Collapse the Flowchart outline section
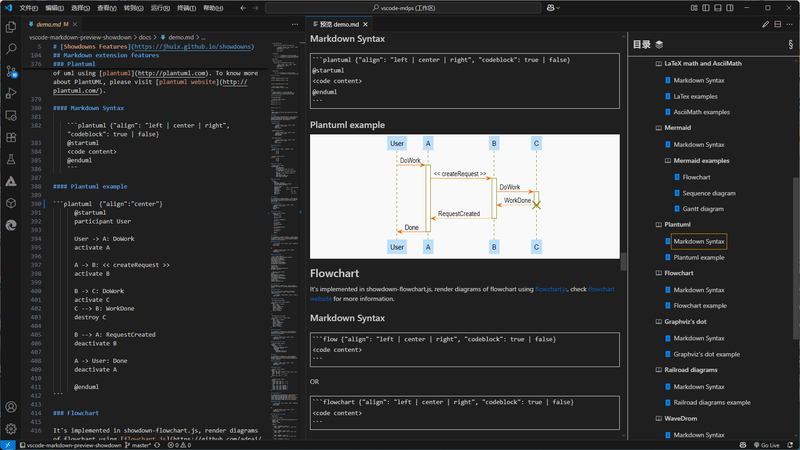 pyautogui.click(x=659, y=273)
